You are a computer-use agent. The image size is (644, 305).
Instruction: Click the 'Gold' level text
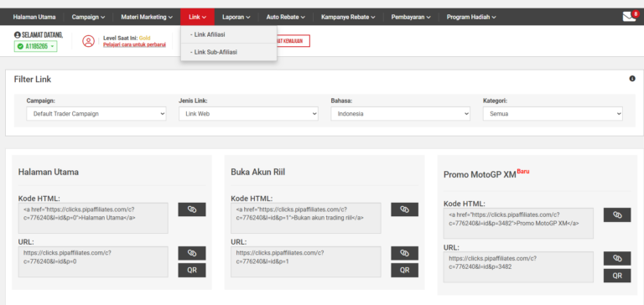[x=144, y=39]
